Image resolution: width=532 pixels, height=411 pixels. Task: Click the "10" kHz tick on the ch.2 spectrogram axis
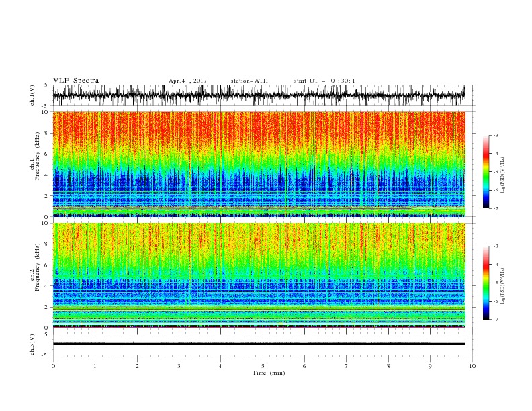(45, 223)
